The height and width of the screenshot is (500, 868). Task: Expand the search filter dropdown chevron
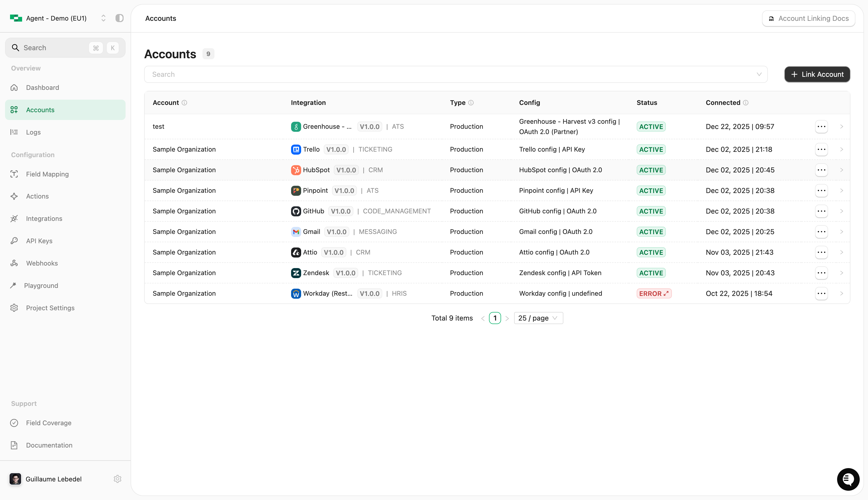click(759, 74)
